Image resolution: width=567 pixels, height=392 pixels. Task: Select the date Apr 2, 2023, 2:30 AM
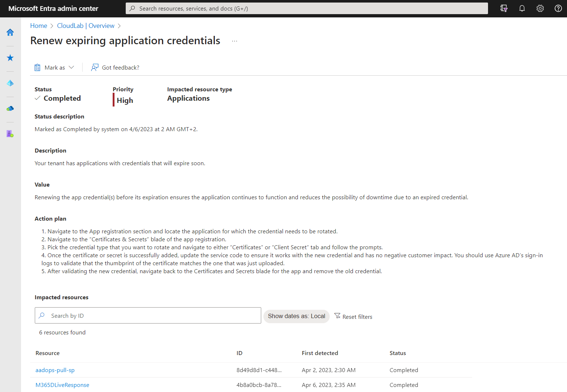329,370
